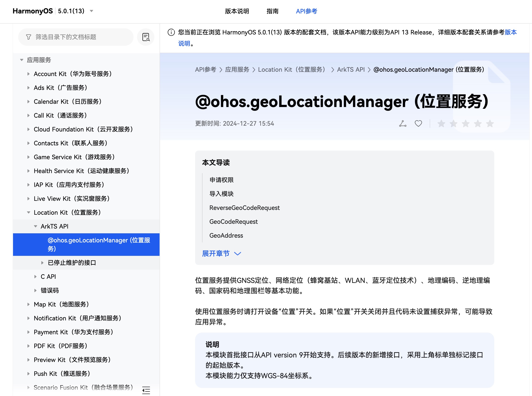Select the C API tree item
532x396 pixels.
[48, 277]
